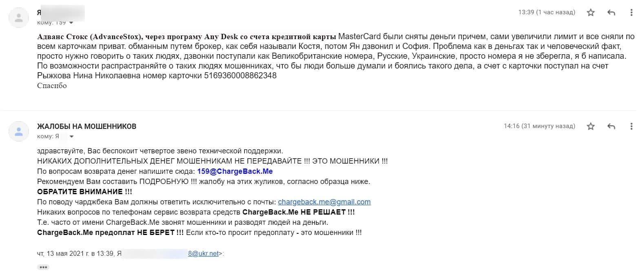Viewport: 644px width, 277px height.
Task: Expand recipient details of second message
Action: click(x=72, y=137)
